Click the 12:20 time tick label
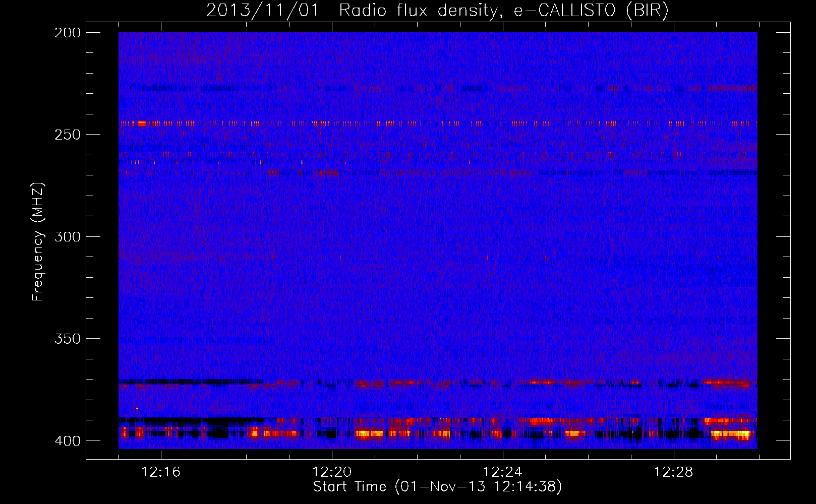Viewport: 816px width, 504px height. click(x=332, y=472)
